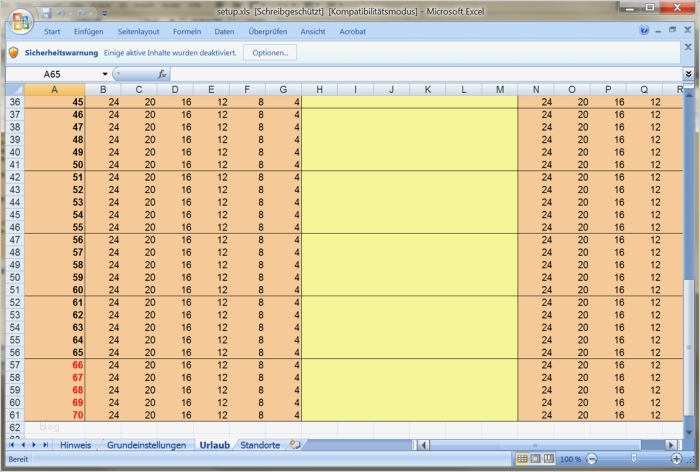Open the Daten ribbon tab

[x=224, y=32]
